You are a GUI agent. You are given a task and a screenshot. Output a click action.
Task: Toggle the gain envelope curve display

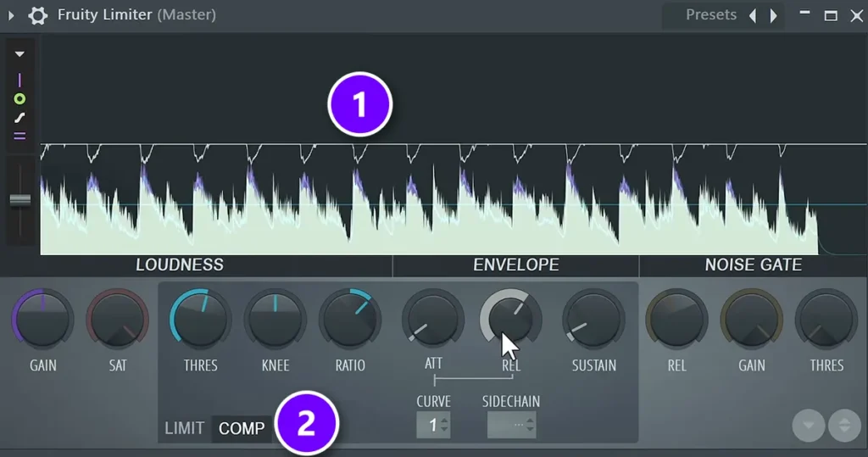(x=19, y=118)
